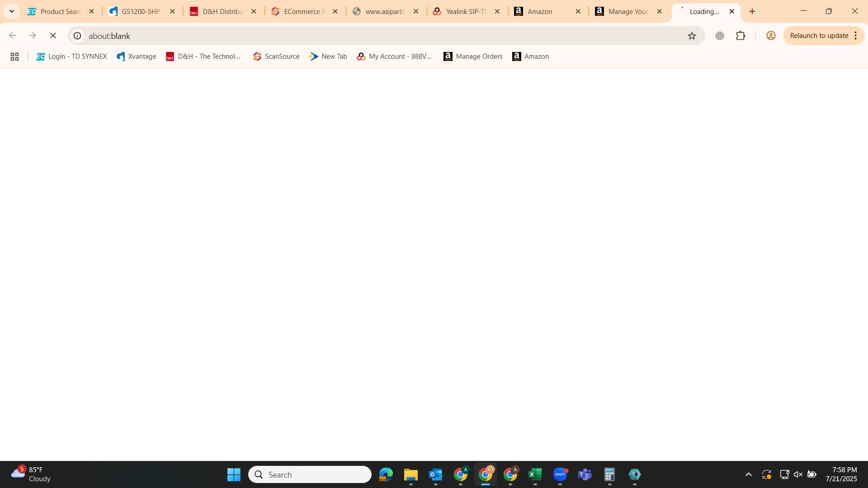Viewport: 868px width, 488px height.
Task: Open the New Tab bookmark
Action: 328,56
